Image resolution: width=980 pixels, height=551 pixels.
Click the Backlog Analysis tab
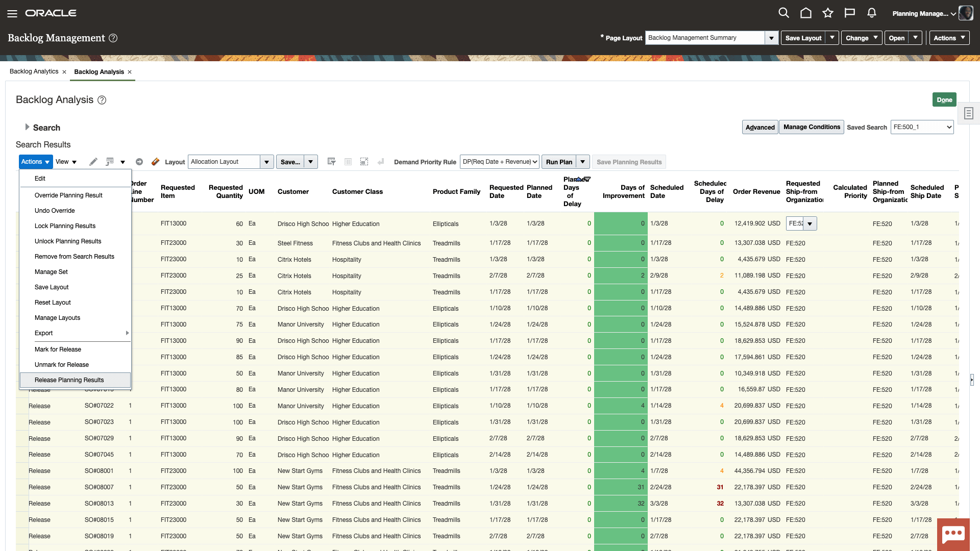[x=99, y=71]
